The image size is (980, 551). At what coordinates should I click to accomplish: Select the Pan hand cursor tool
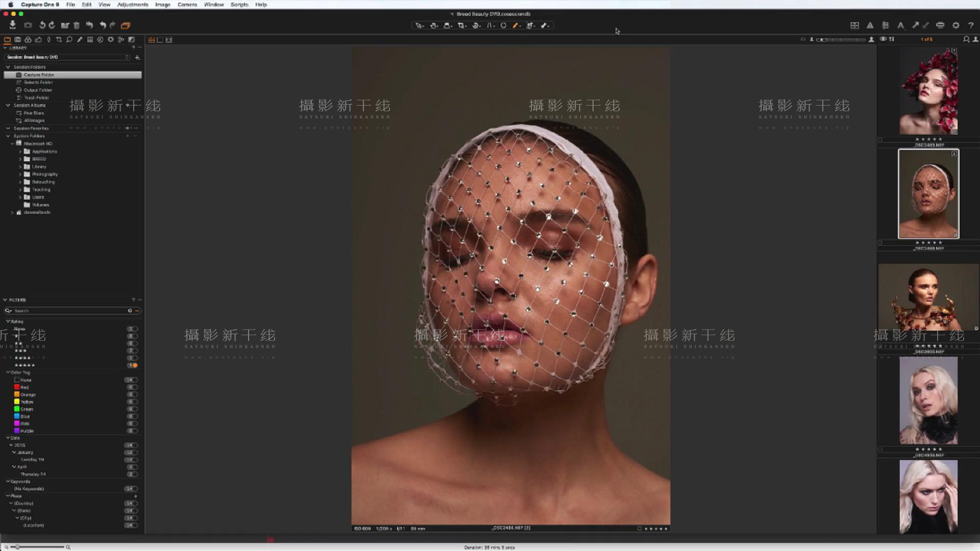click(x=434, y=25)
